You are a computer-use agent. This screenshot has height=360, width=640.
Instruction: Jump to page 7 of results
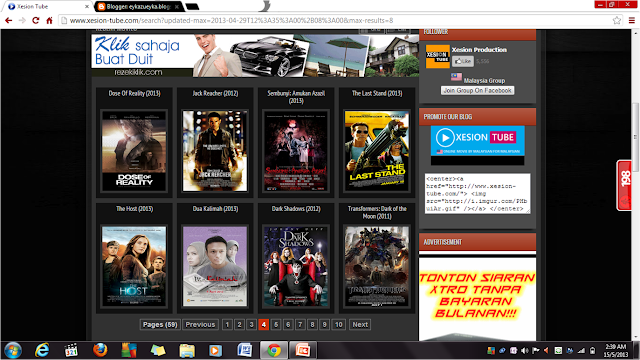tap(300, 324)
